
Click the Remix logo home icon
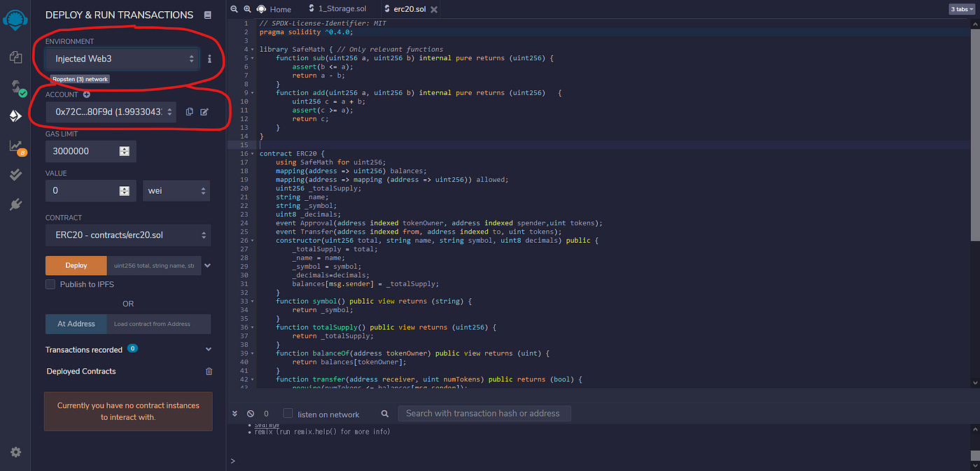pyautogui.click(x=15, y=22)
